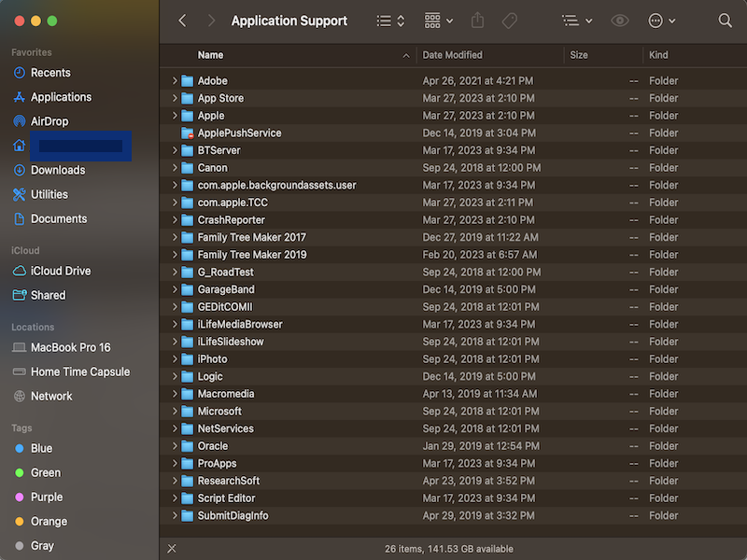Click the iCloud Drive cloud icon
Screen dimensions: 747x560
coord(19,271)
